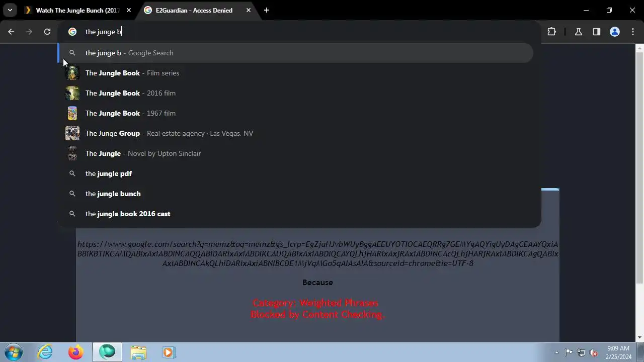Select 'the jungle pdf' suggestion
The width and height of the screenshot is (644, 362).
295,173
